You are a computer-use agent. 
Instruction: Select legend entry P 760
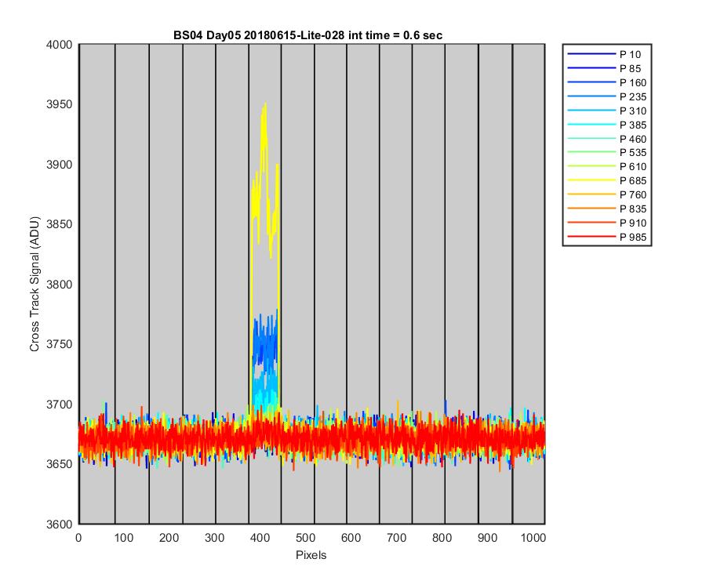point(606,194)
